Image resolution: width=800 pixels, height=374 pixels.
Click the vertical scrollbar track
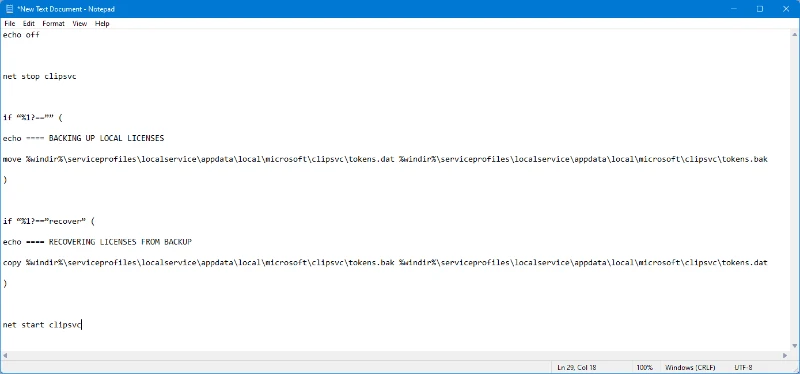(x=794, y=190)
